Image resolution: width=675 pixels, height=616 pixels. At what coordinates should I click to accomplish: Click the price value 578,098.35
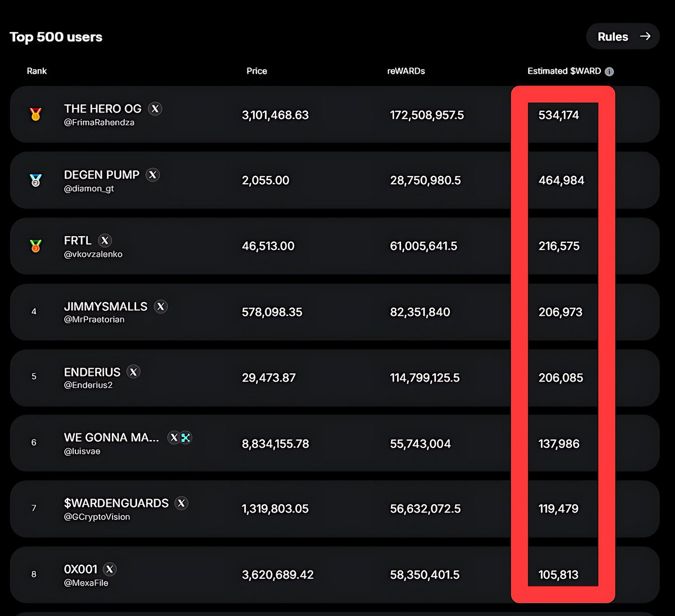tap(272, 312)
